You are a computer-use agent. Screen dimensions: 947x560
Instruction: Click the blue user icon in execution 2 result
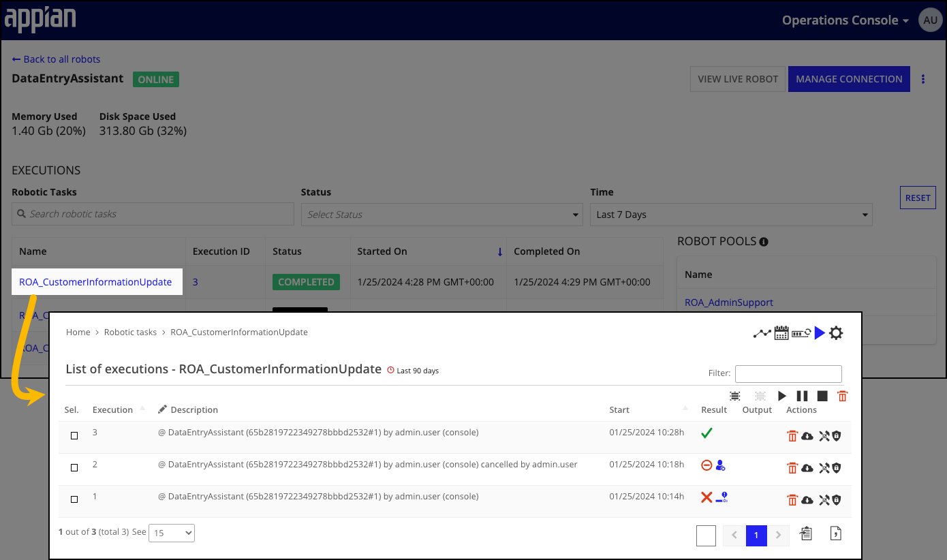pyautogui.click(x=720, y=465)
